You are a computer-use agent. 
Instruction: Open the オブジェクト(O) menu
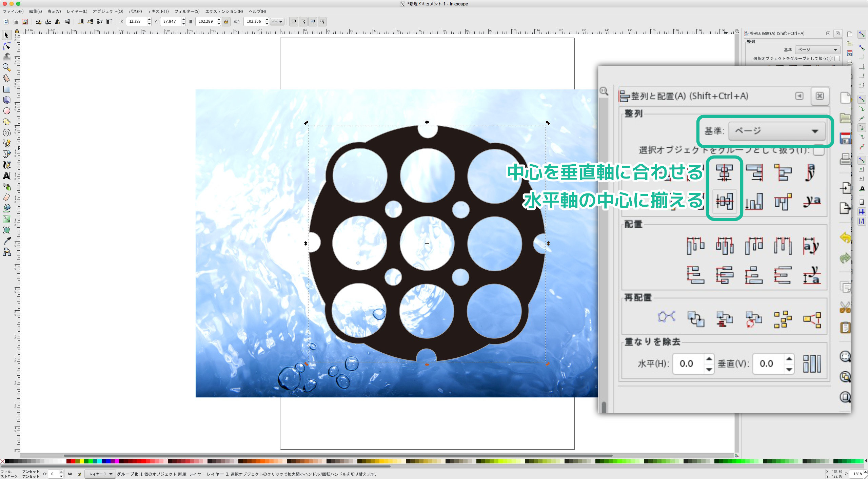coord(108,12)
